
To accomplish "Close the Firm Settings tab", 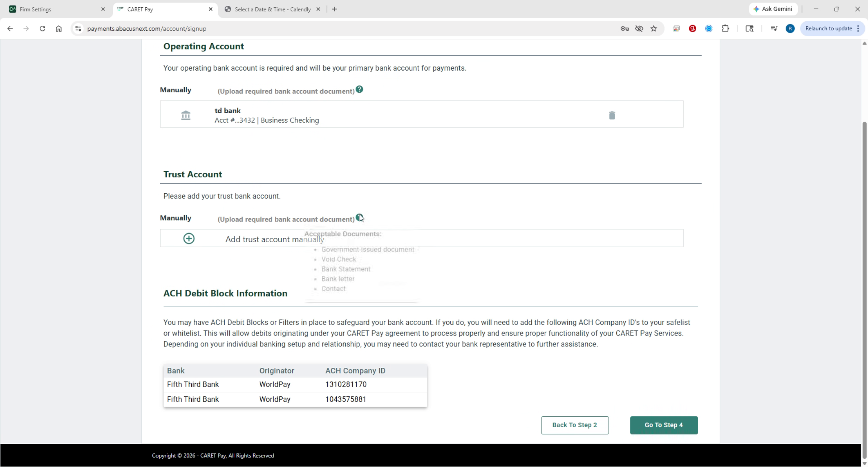I will (x=103, y=9).
